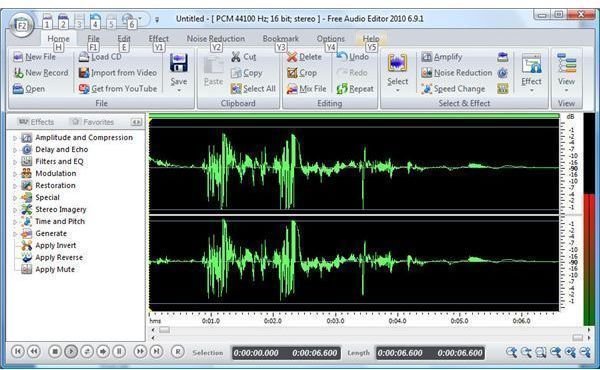Viewport: 600px width, 370px height.
Task: Open Customize Quick Access Toolbar arrow
Action: click(x=157, y=19)
